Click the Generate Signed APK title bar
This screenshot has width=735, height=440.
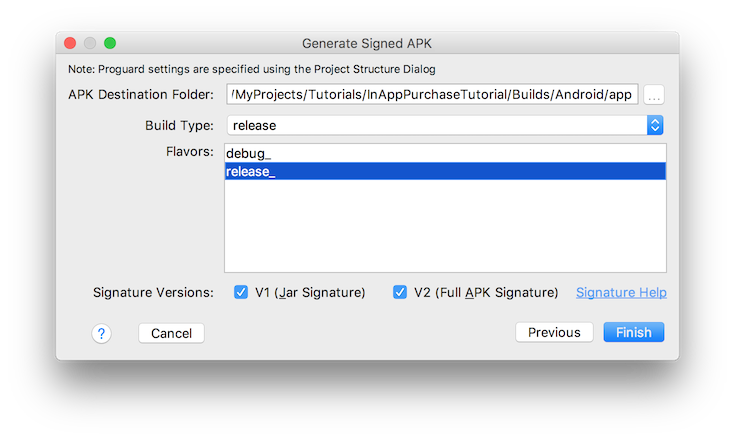pyautogui.click(x=366, y=43)
